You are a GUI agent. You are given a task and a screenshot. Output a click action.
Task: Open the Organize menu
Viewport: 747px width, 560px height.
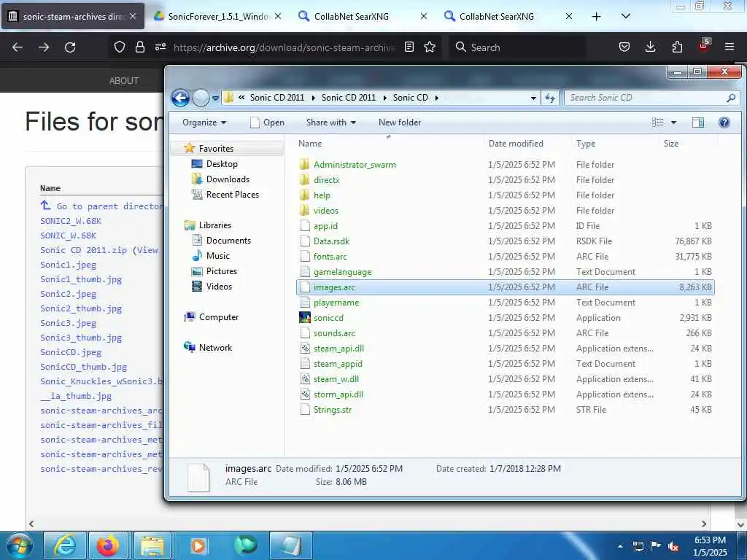tap(204, 122)
